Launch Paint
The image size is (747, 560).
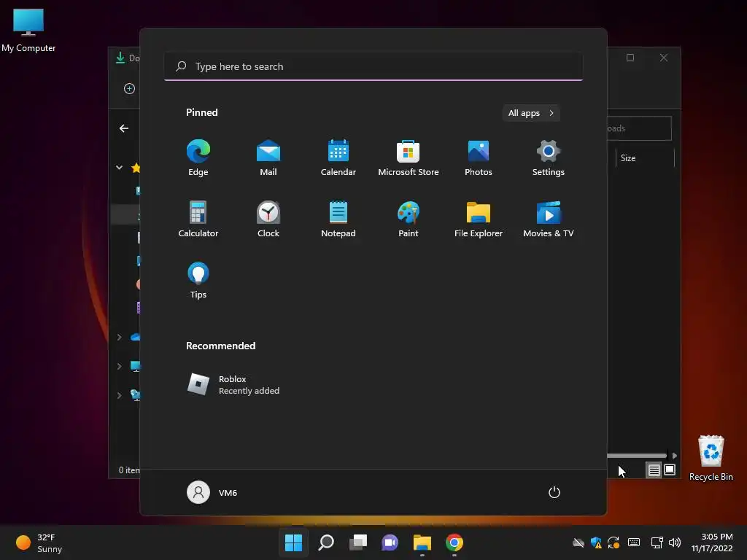tap(409, 219)
